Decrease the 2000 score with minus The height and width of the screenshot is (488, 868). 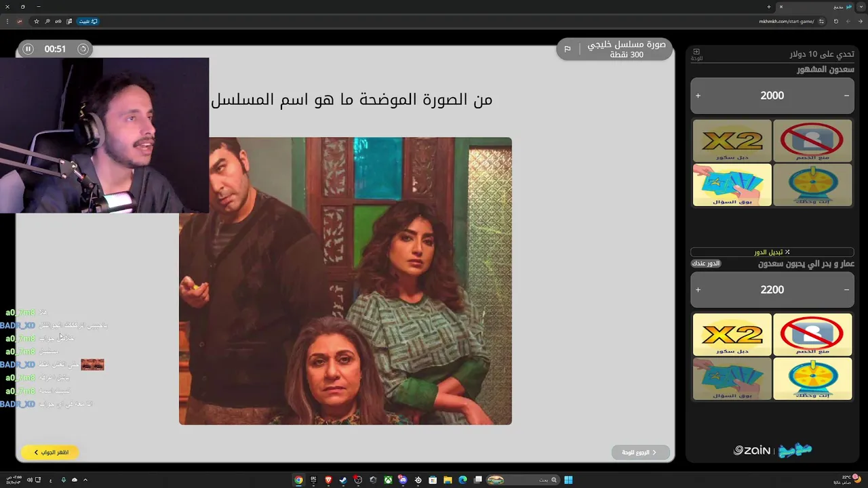pos(846,96)
